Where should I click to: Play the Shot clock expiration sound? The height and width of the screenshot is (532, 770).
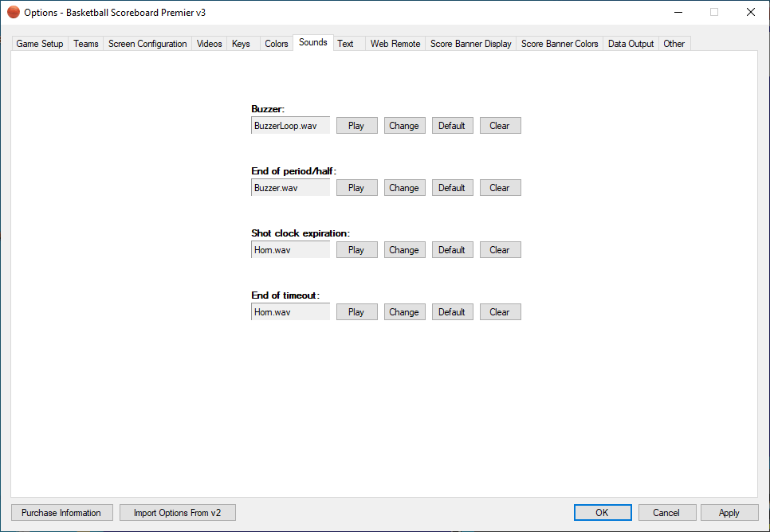point(356,250)
